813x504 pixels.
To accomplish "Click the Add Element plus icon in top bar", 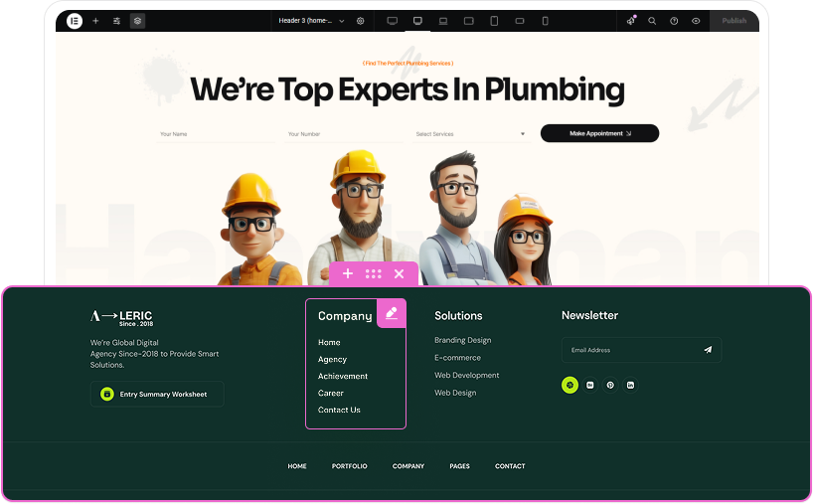I will [95, 20].
